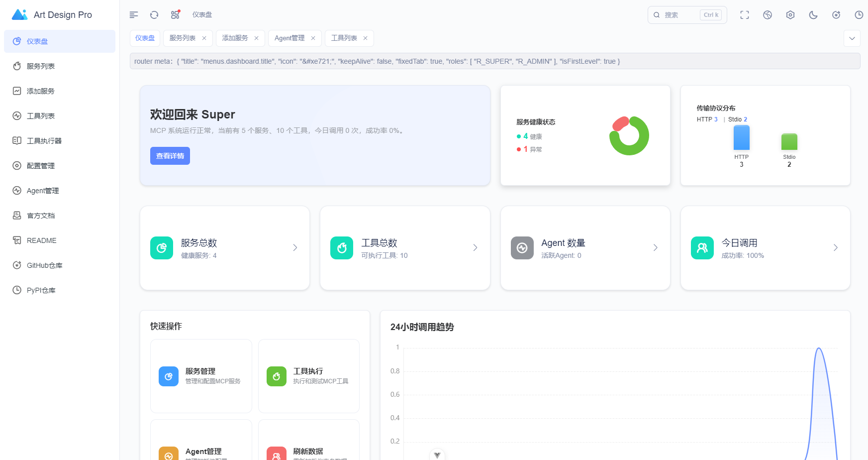Image resolution: width=868 pixels, height=460 pixels.
Task: Switch to the 服务列表 tab
Action: tap(183, 38)
